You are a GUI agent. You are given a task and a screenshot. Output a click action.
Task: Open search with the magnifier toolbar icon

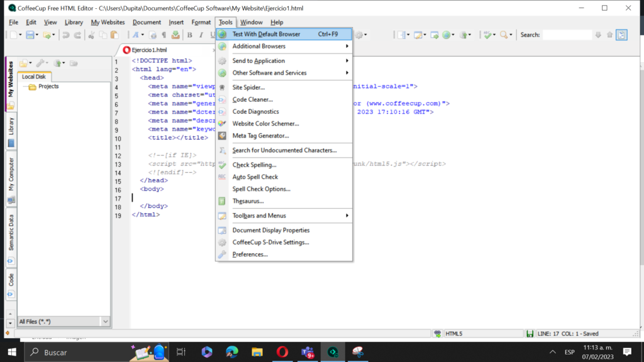pos(503,35)
